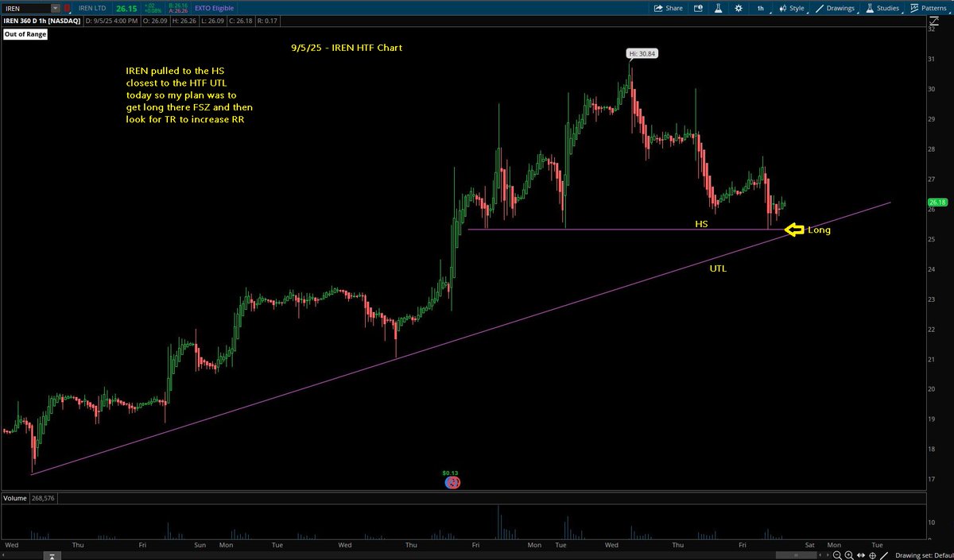Click the Long text label
The width and height of the screenshot is (954, 560).
tap(819, 230)
